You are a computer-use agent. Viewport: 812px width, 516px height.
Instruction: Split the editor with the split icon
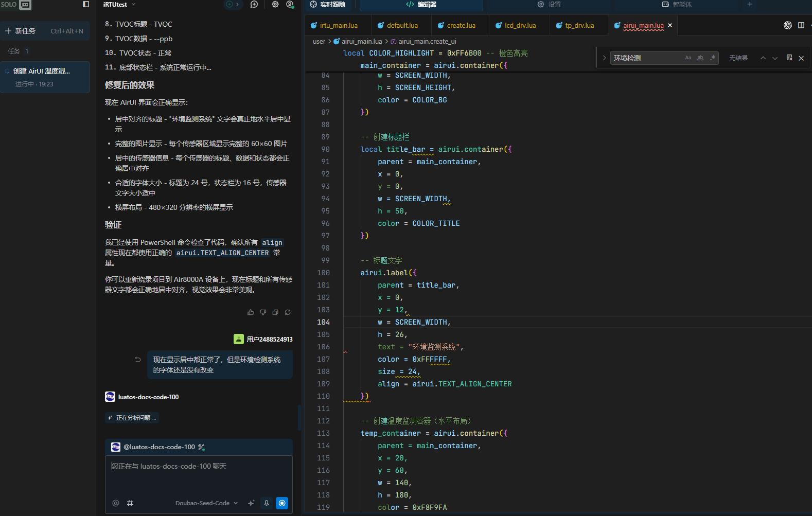tap(801, 25)
